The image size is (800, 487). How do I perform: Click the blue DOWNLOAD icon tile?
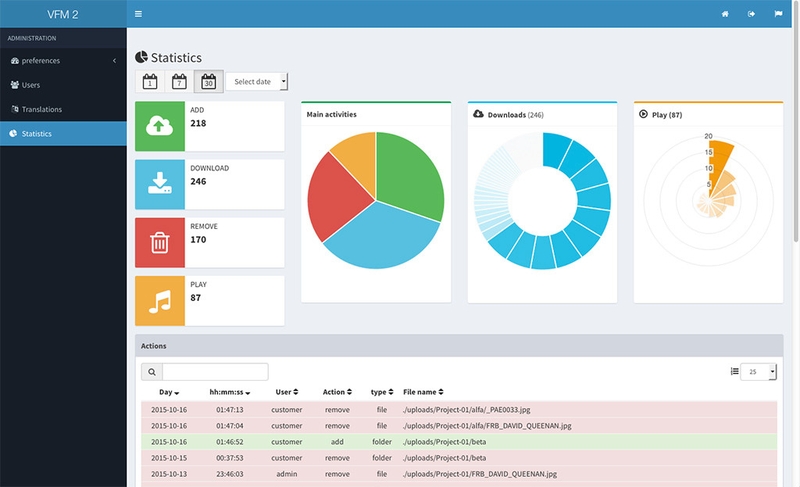(160, 184)
